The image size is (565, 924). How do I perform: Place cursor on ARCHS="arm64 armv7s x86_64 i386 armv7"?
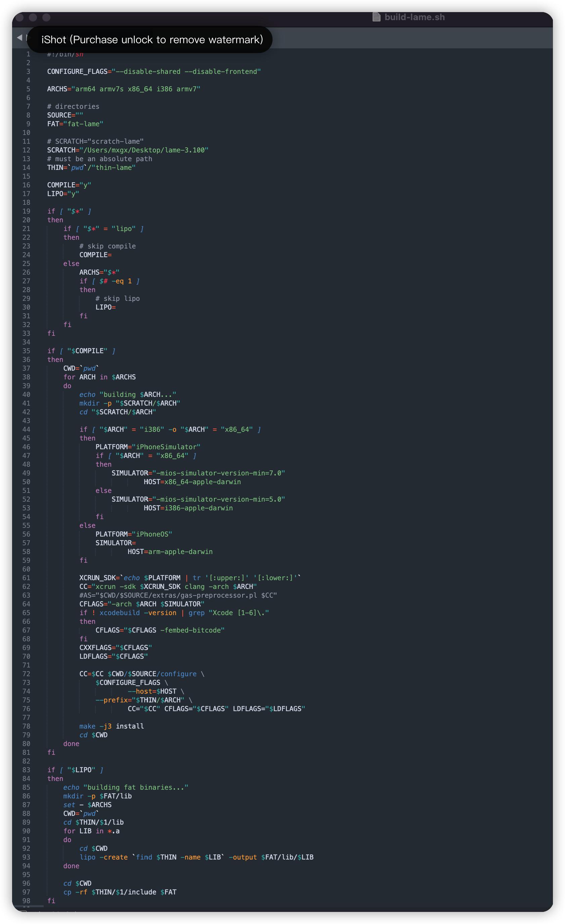(124, 89)
